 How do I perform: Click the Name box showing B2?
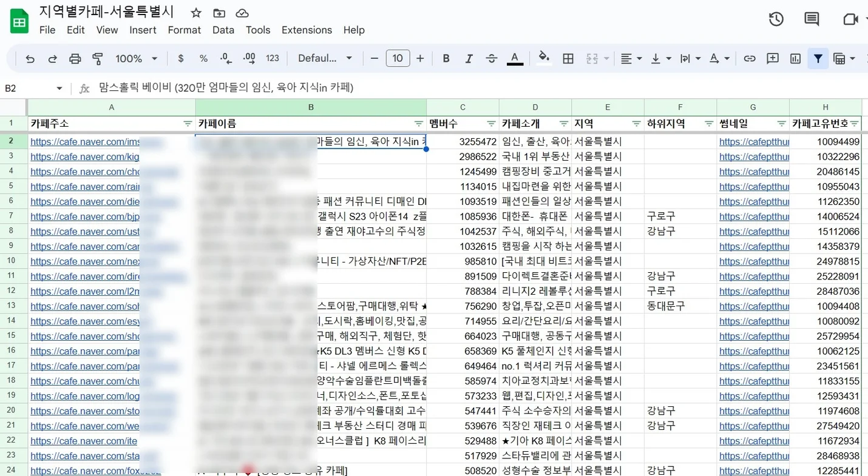pos(33,89)
